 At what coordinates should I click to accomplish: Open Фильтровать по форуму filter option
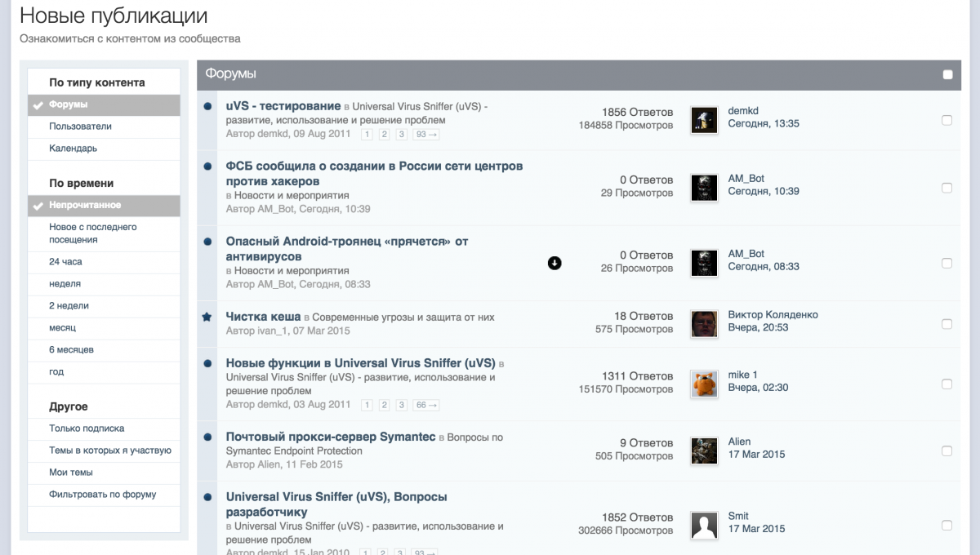(x=102, y=495)
